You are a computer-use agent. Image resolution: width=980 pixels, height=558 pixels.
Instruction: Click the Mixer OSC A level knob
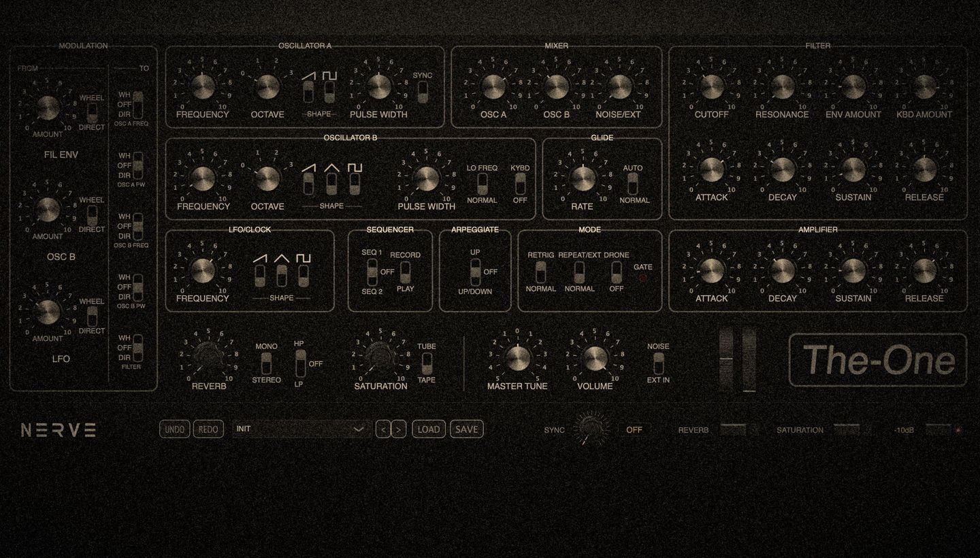pos(493,86)
